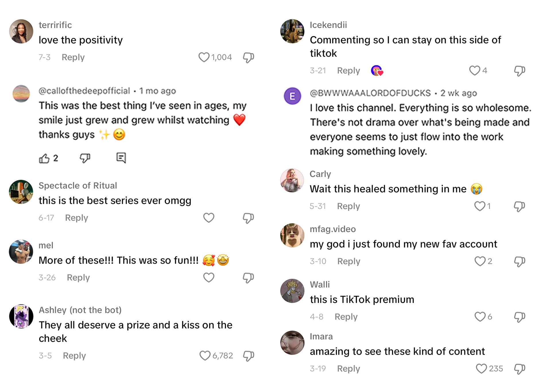This screenshot has height=392, width=551.
Task: Open @calloftthedeepofficial's profile via username
Action: [x=84, y=90]
